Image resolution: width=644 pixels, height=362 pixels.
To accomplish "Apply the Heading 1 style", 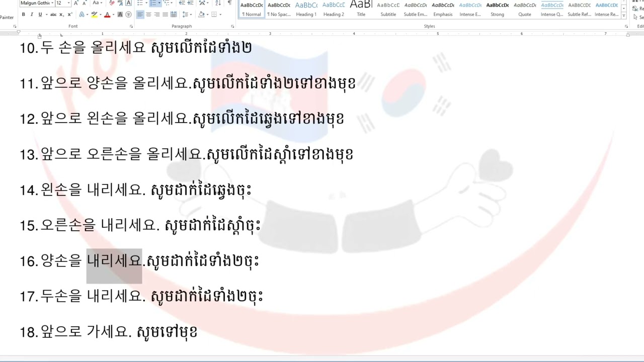I will 306,9.
